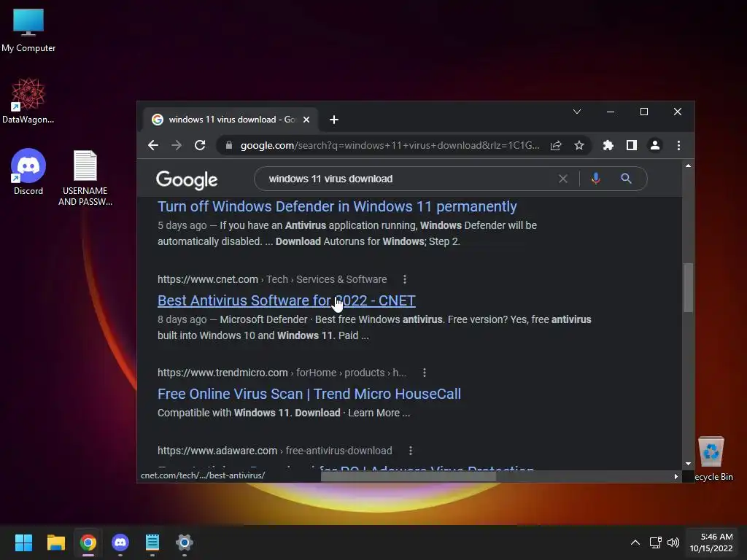Click the vertical scrollbar thumb in Chrome
This screenshot has height=560, width=747.
[x=688, y=287]
